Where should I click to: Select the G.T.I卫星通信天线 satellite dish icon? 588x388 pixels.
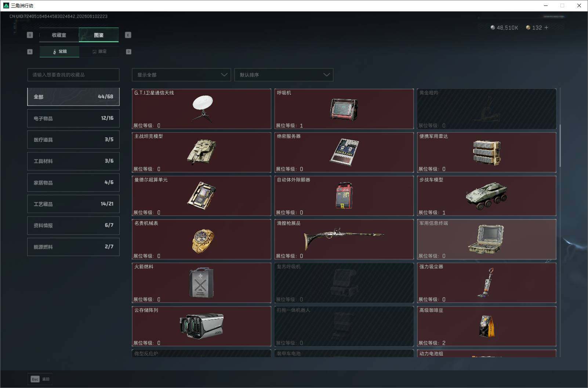click(x=202, y=108)
